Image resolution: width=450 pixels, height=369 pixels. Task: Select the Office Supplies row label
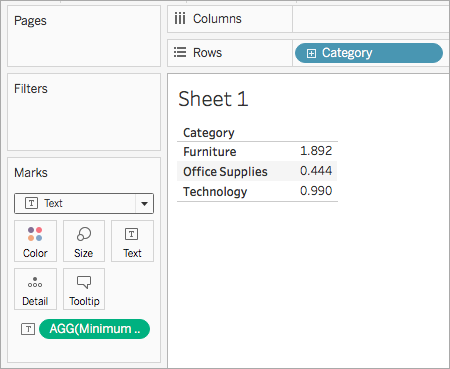point(225,172)
